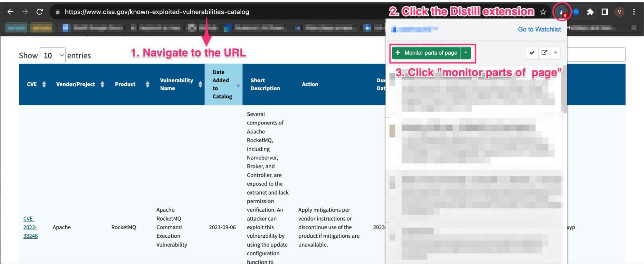Click the profile avatar labeled V
Image resolution: width=644 pixels, height=264 pixels.
click(x=619, y=12)
